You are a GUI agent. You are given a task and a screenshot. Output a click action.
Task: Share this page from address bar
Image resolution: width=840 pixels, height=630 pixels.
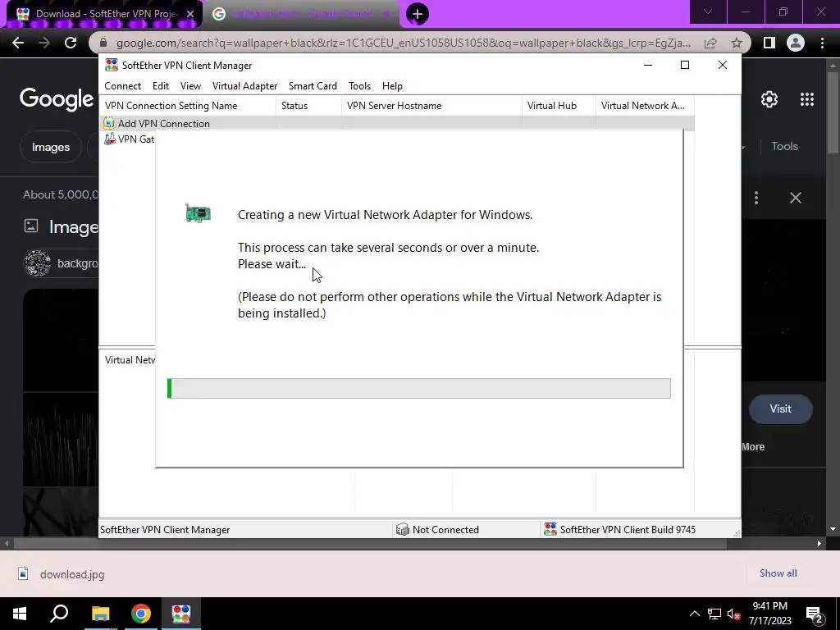710,43
